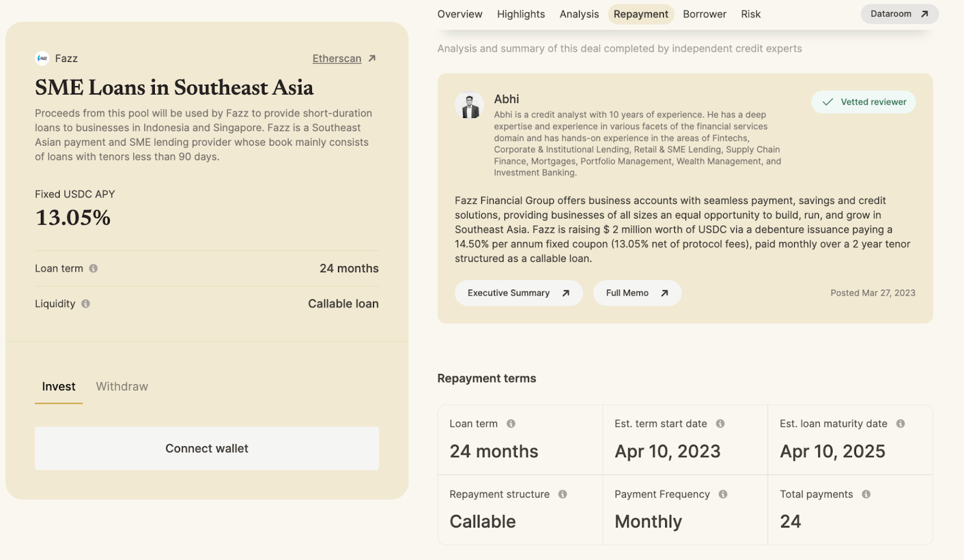Click info icon next to Loan term in left panel

coord(93,269)
